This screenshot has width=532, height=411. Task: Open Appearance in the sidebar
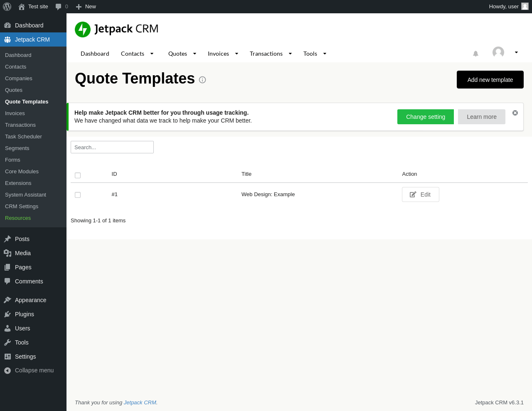pos(30,300)
